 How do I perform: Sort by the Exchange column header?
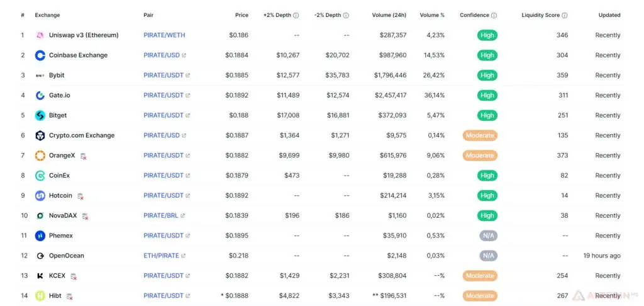pyautogui.click(x=47, y=15)
